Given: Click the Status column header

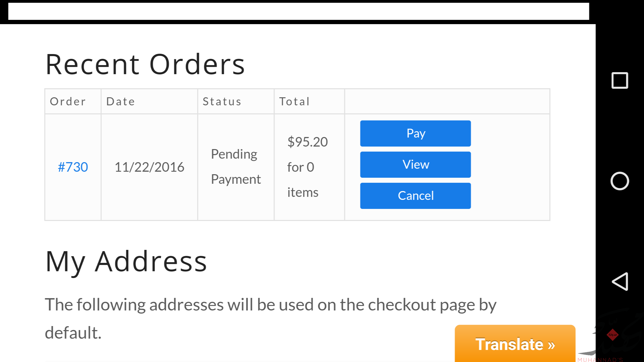Looking at the screenshot, I should tap(222, 102).
